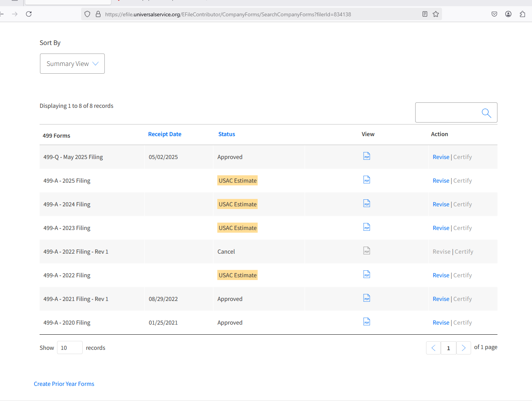Expand the Summary View dropdown
This screenshot has height=401, width=532.
72,64
